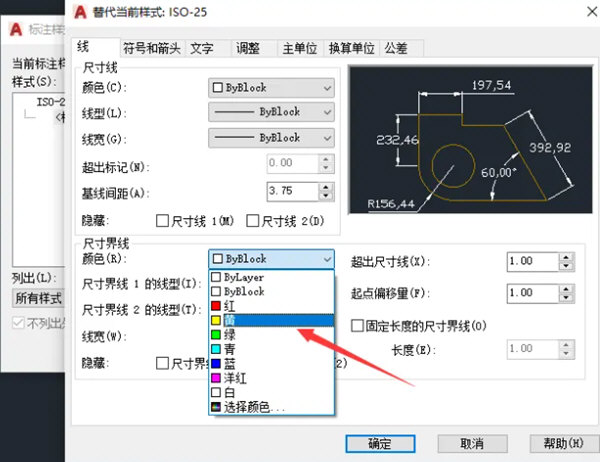Click AutoCAD logo in 标注样式 window
Screen dimensions: 600x462
pyautogui.click(x=16, y=29)
